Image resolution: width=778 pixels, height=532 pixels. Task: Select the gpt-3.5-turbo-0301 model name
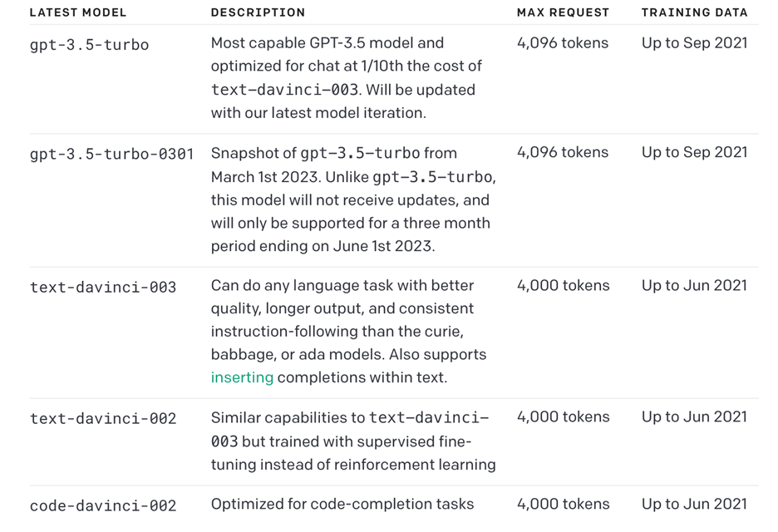click(112, 154)
